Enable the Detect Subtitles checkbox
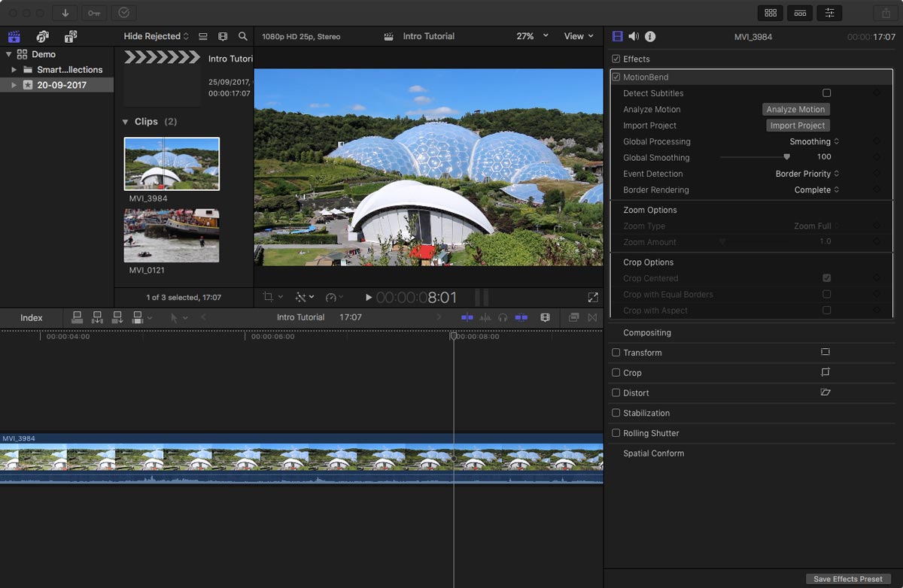Viewport: 903px width, 588px height. pyautogui.click(x=826, y=92)
